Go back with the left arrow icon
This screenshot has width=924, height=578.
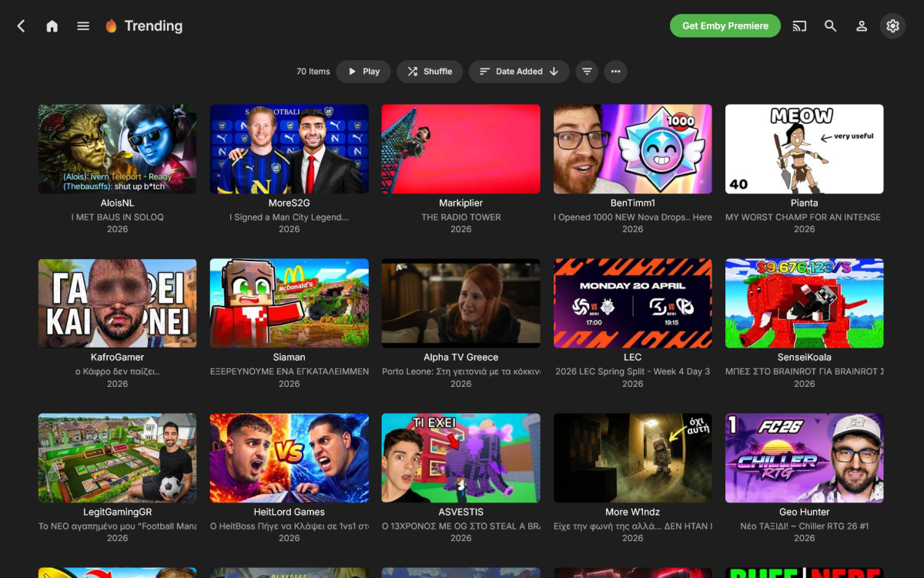[x=21, y=26]
